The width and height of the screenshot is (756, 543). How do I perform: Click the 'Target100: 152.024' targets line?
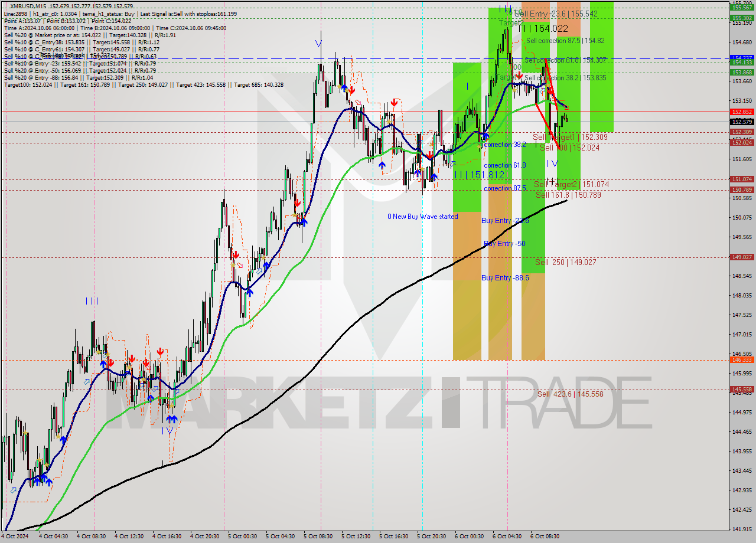(144, 84)
